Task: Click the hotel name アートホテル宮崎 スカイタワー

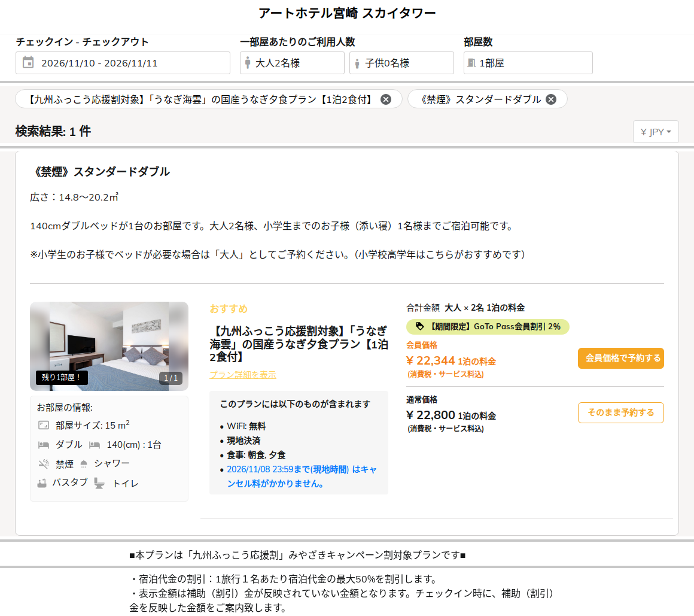Action: 347,13
